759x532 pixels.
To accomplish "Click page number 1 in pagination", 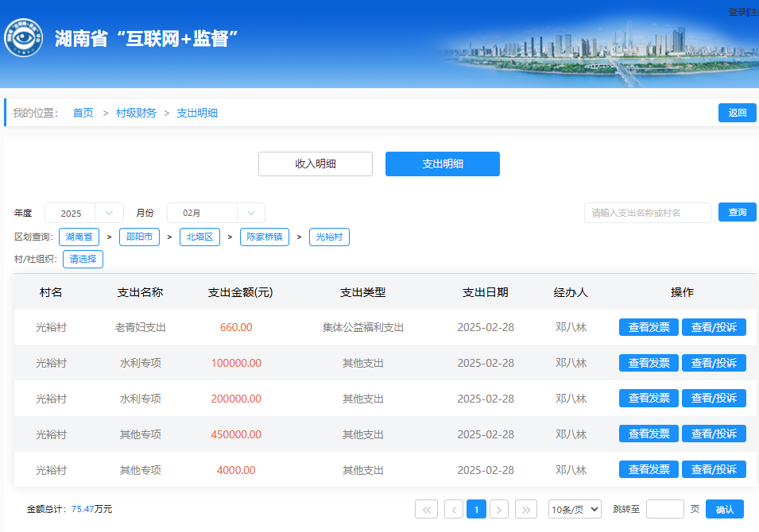I will pyautogui.click(x=476, y=509).
